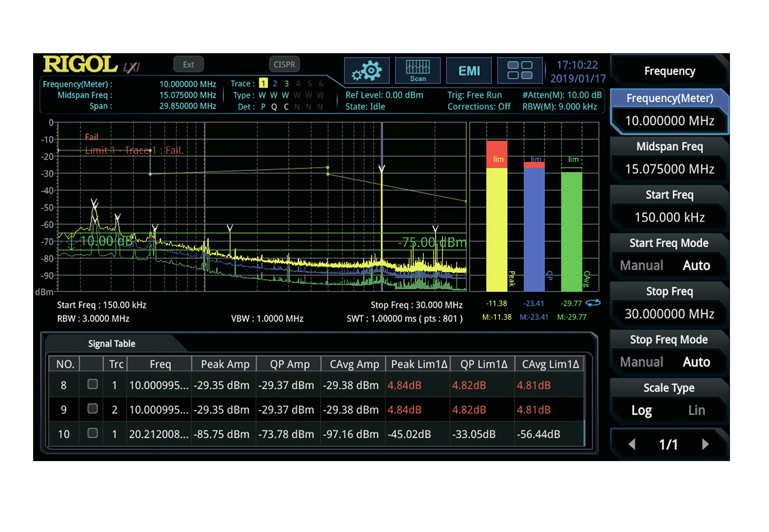
Task: Tick the checkbox for signal 10
Action: (92, 433)
